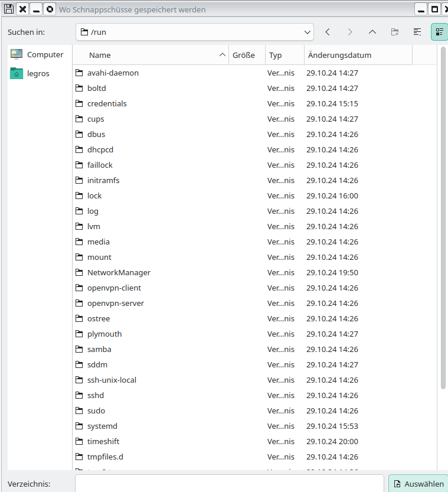
Task: Click the Verzeichnis text input field
Action: (229, 484)
